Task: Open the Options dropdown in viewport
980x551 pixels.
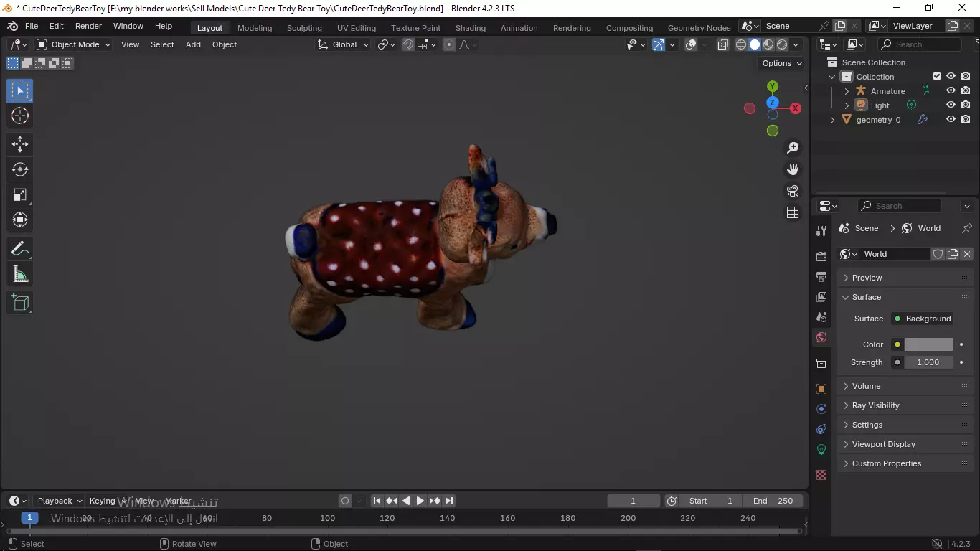Action: pyautogui.click(x=782, y=63)
